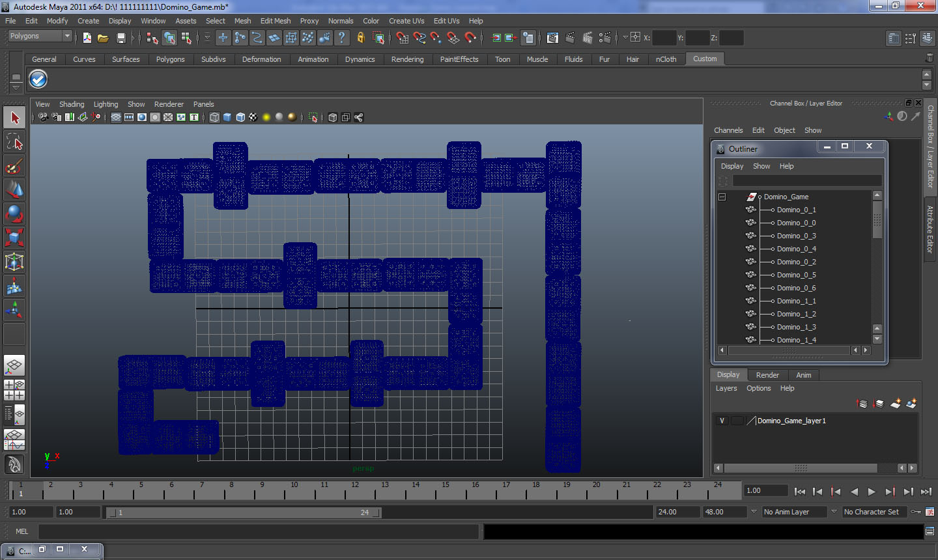Click the Open Scene folder icon
Viewport: 938px width, 560px height.
coord(103,38)
